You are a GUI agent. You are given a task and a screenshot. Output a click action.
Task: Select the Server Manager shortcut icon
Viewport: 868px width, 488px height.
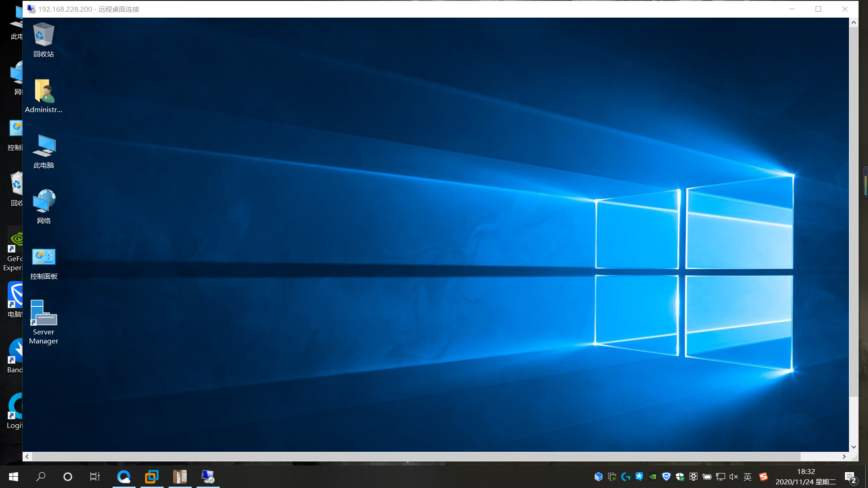(x=43, y=322)
